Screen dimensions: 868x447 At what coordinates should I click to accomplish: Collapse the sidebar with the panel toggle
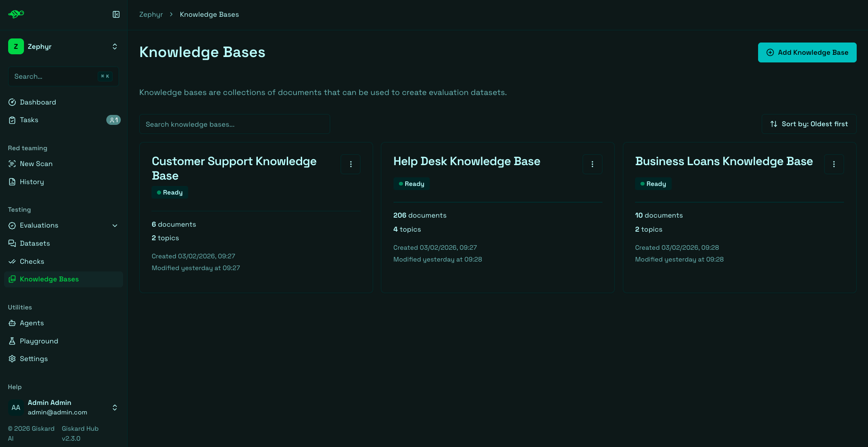coord(116,14)
